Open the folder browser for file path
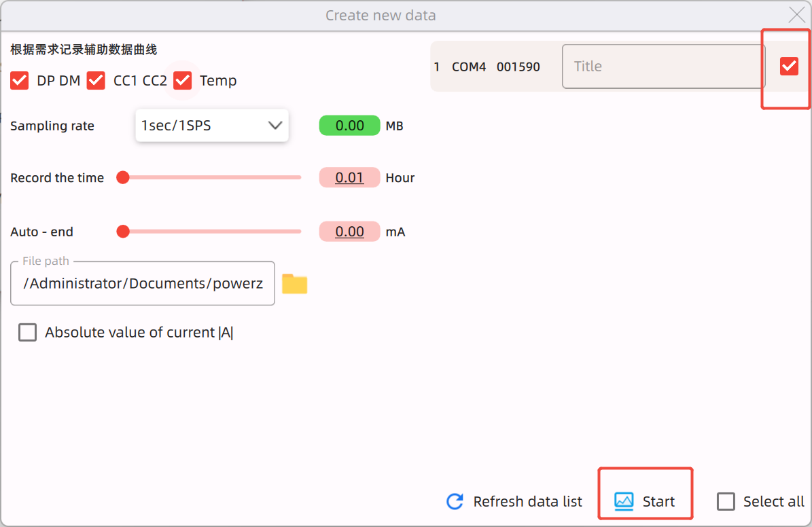This screenshot has width=812, height=527. click(x=294, y=283)
